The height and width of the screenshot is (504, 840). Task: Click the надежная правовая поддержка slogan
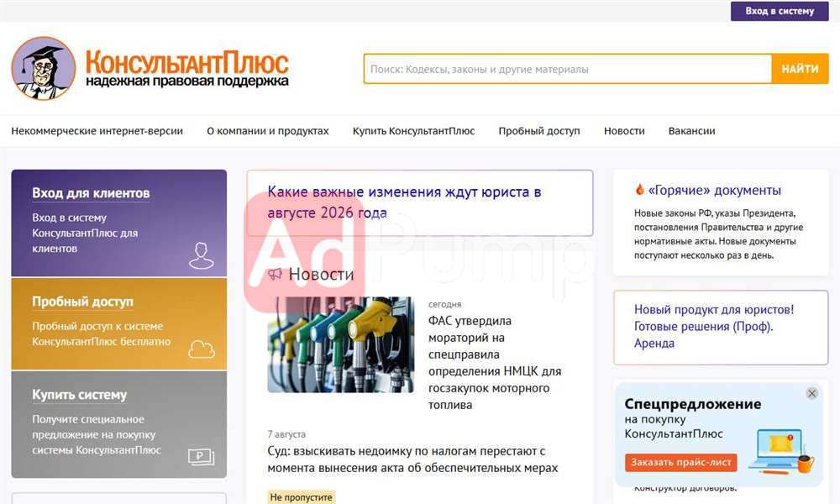point(187,81)
